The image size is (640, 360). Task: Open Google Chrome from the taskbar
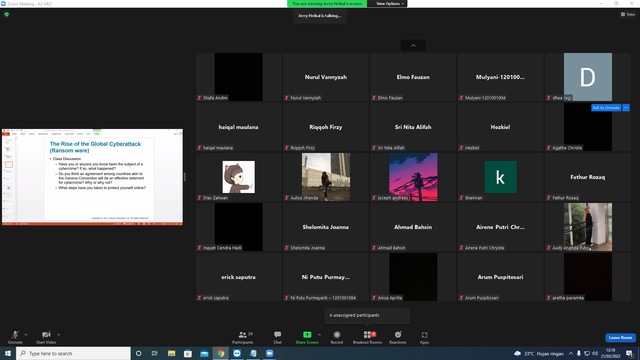(x=221, y=353)
